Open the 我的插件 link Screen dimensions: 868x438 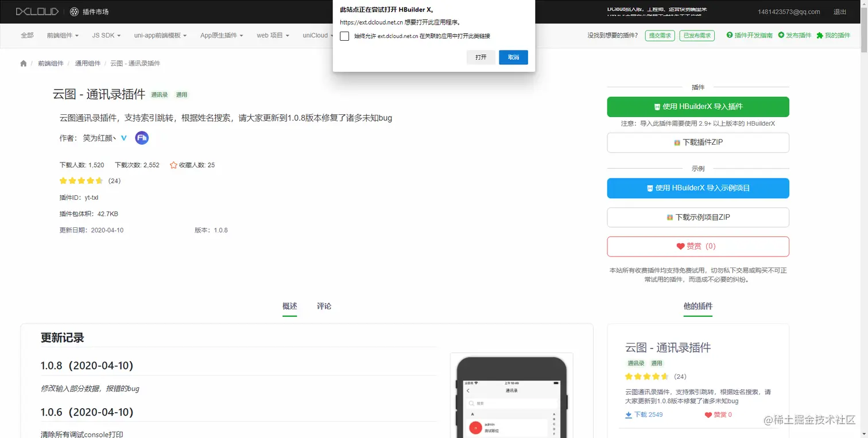coord(834,36)
